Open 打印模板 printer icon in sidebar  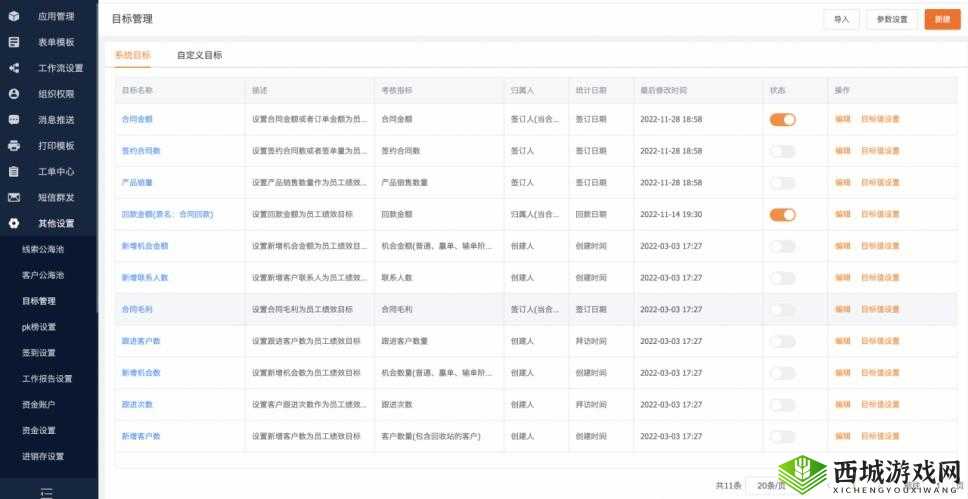click(14, 146)
